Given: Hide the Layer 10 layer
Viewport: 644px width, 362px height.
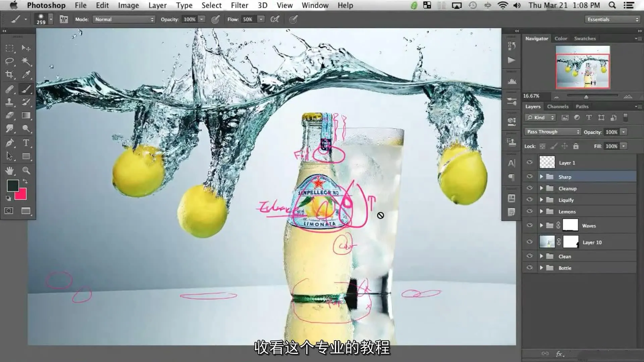Looking at the screenshot, I should pos(530,242).
